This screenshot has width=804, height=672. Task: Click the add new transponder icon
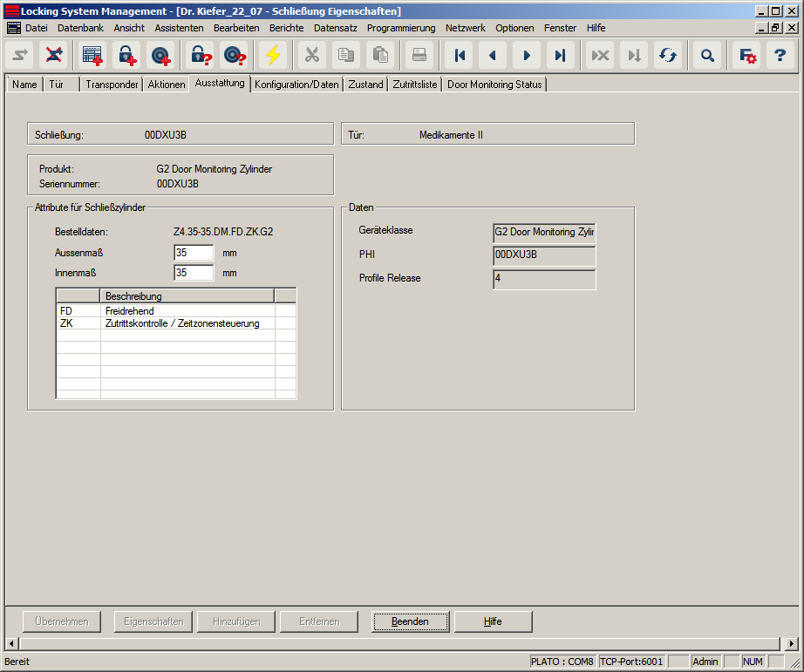pos(161,55)
